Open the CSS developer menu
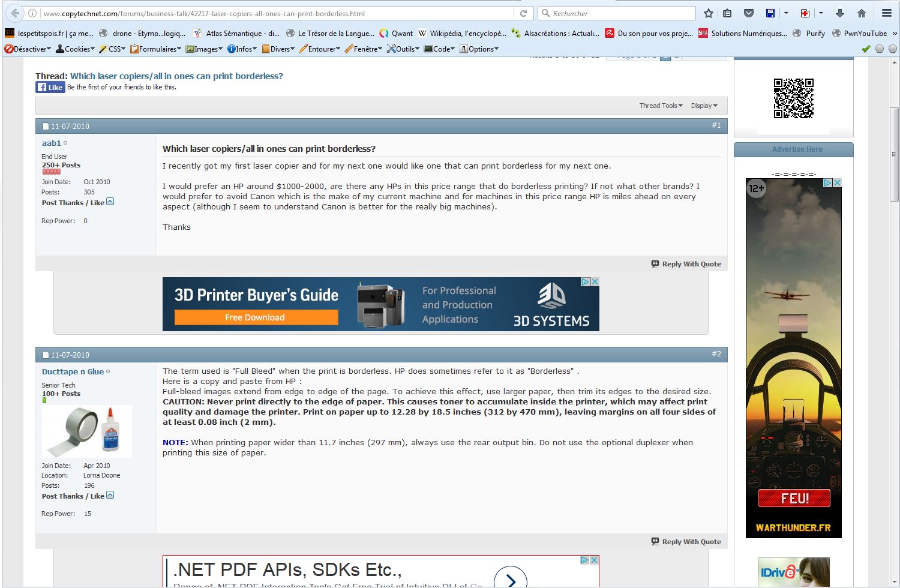Image resolution: width=900 pixels, height=588 pixels. click(x=112, y=49)
